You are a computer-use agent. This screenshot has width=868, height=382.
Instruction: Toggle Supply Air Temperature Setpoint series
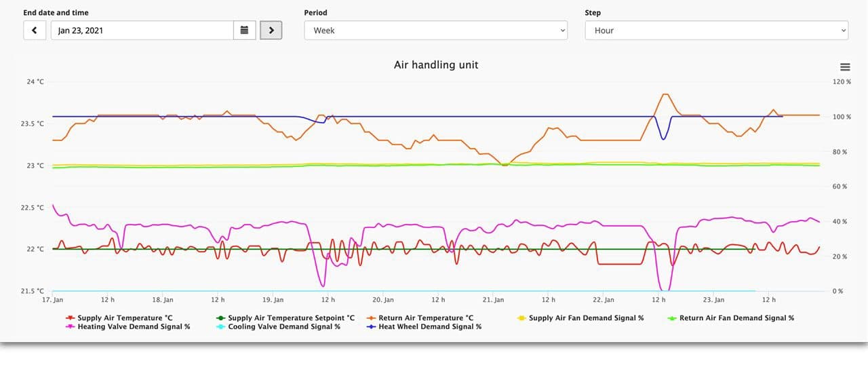(x=291, y=318)
